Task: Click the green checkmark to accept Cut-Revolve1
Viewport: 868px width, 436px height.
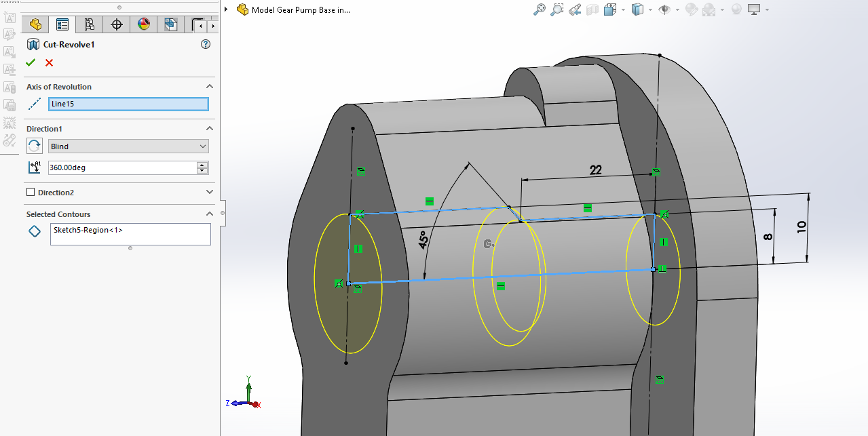Action: 31,62
